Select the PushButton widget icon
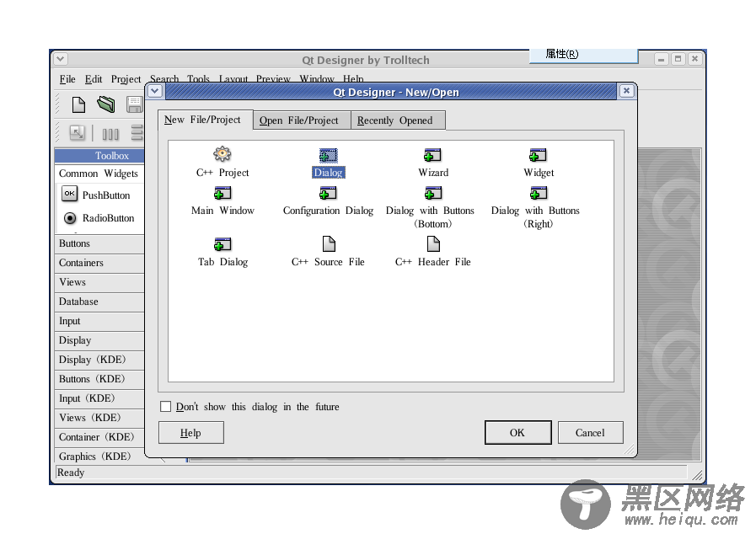 coord(69,194)
